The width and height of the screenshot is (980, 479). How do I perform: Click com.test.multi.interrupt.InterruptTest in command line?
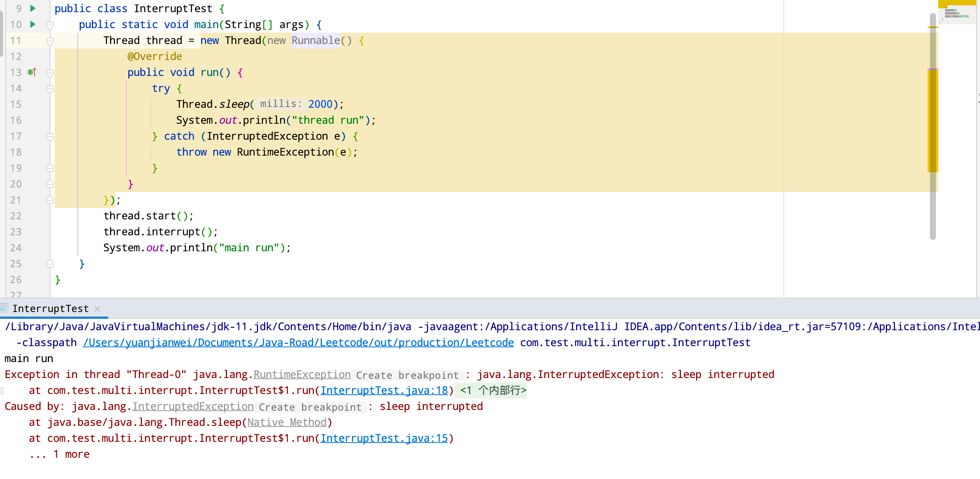(635, 343)
